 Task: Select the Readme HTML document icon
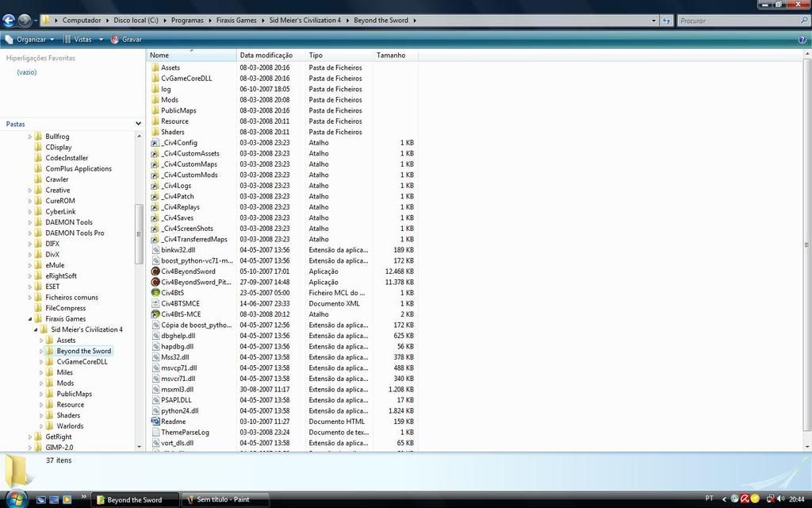tap(155, 421)
